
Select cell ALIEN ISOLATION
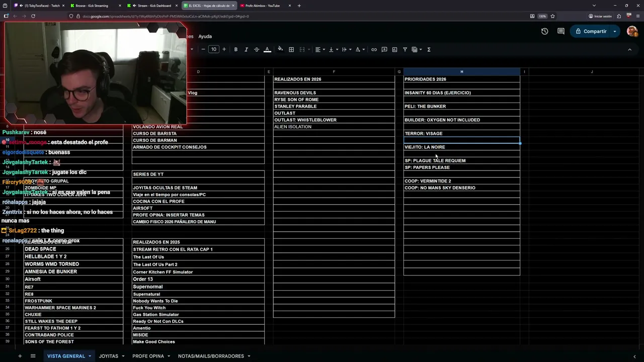click(x=334, y=127)
